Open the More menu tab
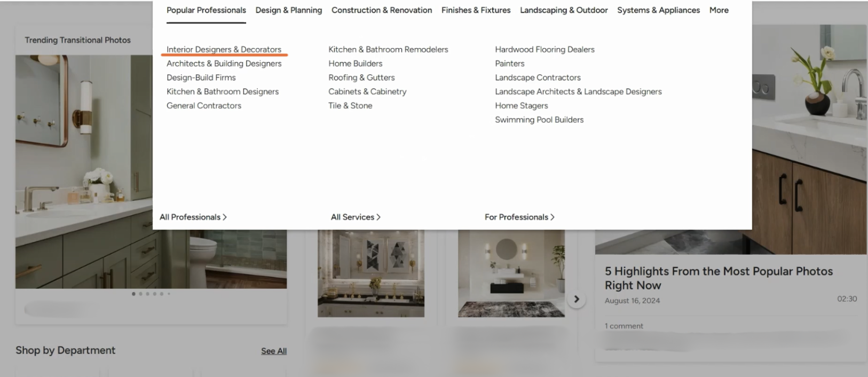Screen dimensions: 868x377 (719, 10)
